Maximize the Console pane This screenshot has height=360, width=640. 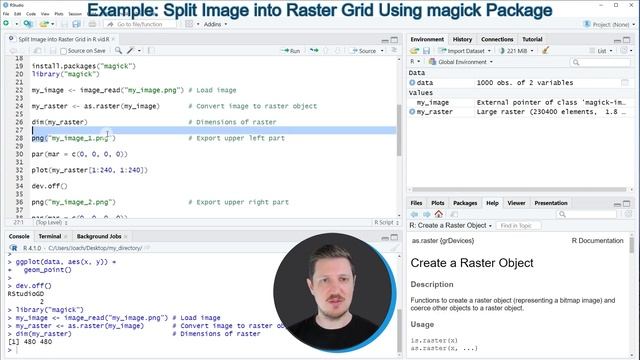(x=394, y=237)
